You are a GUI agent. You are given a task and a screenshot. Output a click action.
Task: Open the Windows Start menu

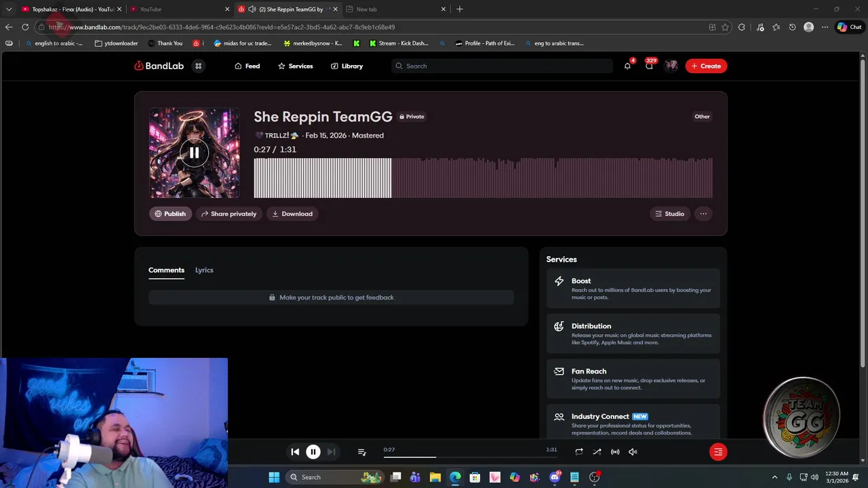pyautogui.click(x=274, y=477)
